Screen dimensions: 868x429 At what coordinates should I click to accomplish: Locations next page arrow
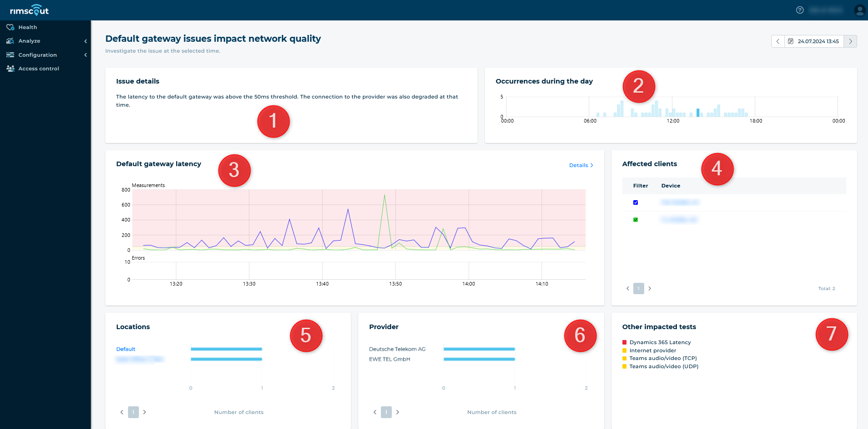144,412
